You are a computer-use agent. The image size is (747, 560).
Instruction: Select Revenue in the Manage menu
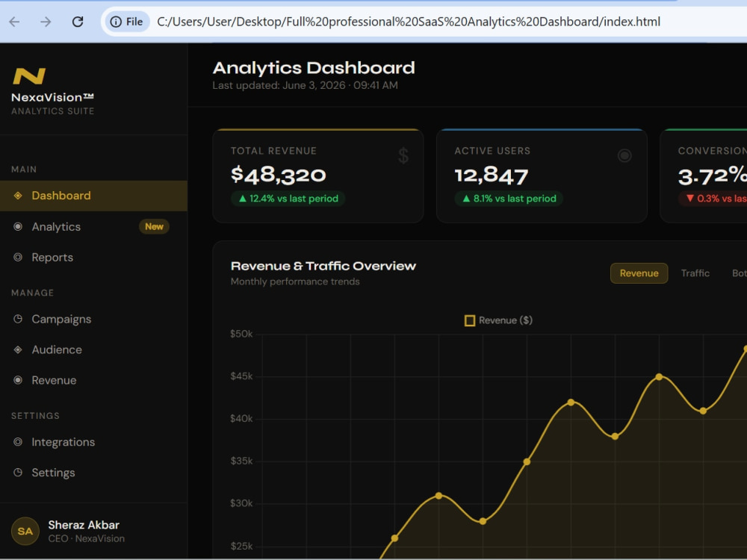click(93, 380)
